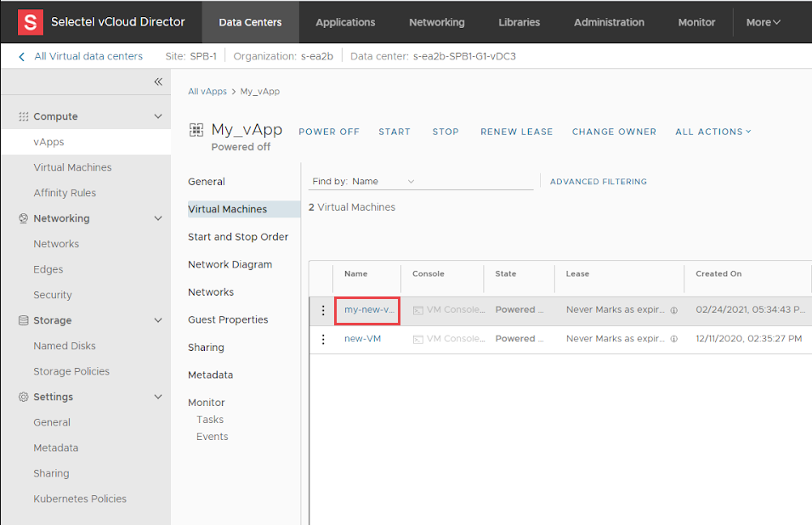
Task: Open actions menu for my-new-v... row
Action: click(x=323, y=310)
